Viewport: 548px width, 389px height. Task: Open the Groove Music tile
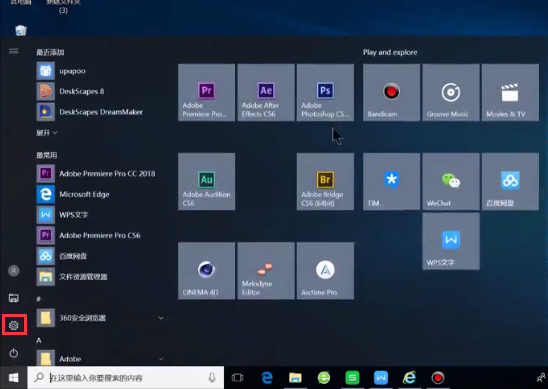click(x=451, y=92)
